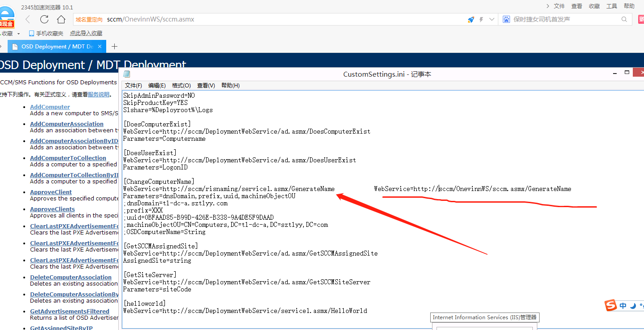Open the DeleteComputerAssociation link

71,277
